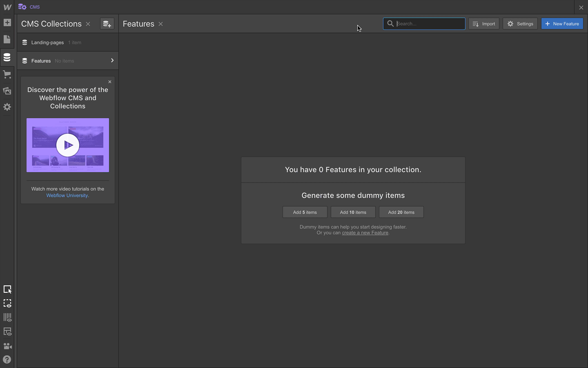Click 'Generate some dummy items' heading

point(353,195)
